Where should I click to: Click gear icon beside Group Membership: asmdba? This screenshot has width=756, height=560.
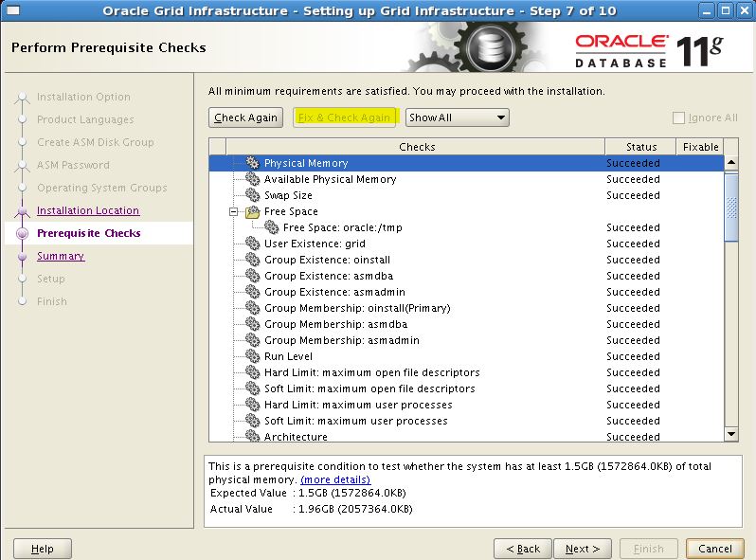tap(252, 324)
